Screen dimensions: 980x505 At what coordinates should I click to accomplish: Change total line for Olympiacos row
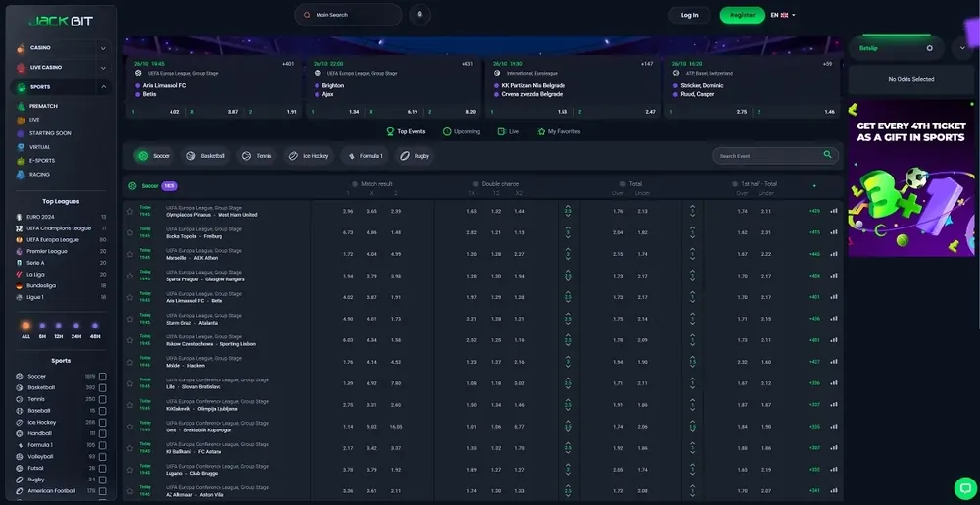[x=568, y=211]
